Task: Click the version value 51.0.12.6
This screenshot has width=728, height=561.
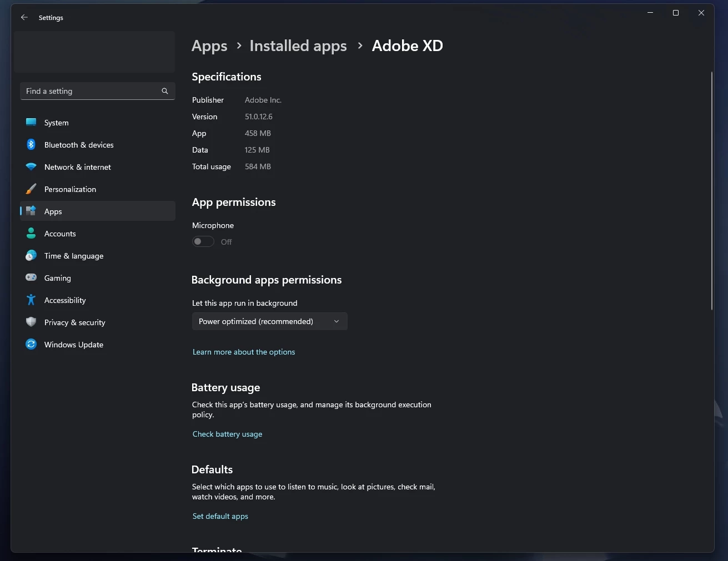Action: [259, 117]
